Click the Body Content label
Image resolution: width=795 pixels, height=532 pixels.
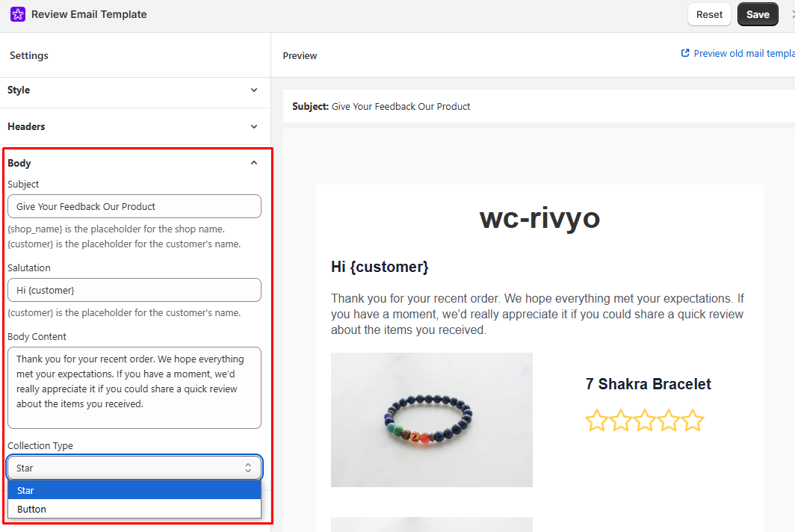click(x=37, y=337)
